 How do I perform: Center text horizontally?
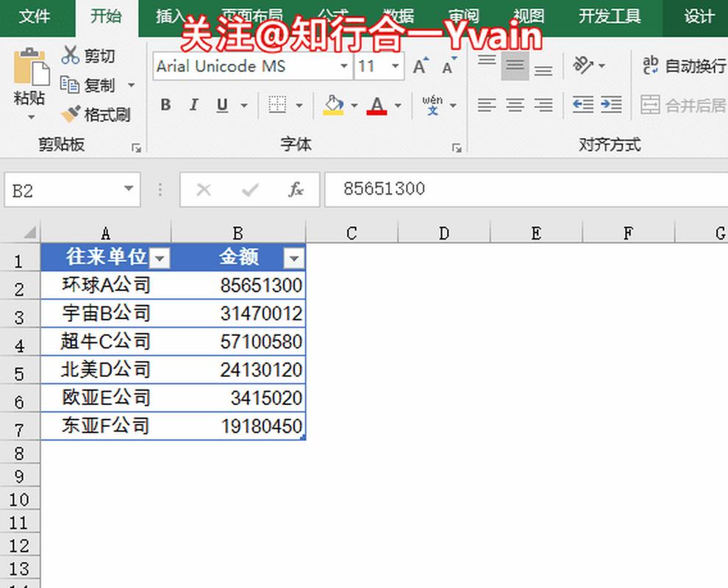point(515,105)
